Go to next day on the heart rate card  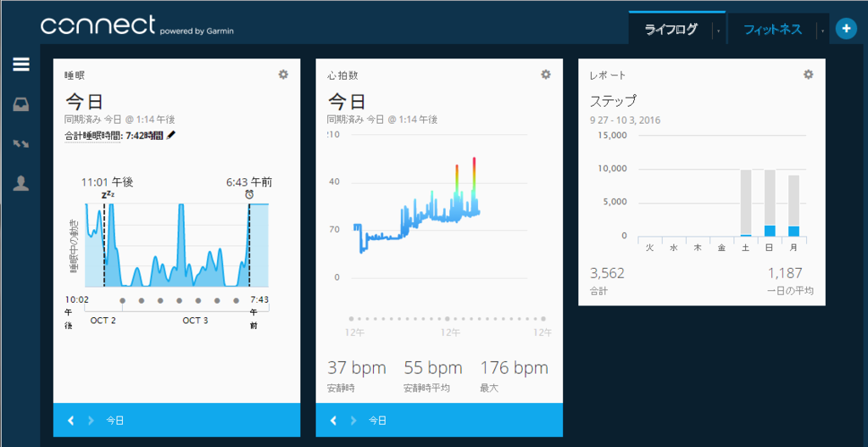(x=353, y=421)
